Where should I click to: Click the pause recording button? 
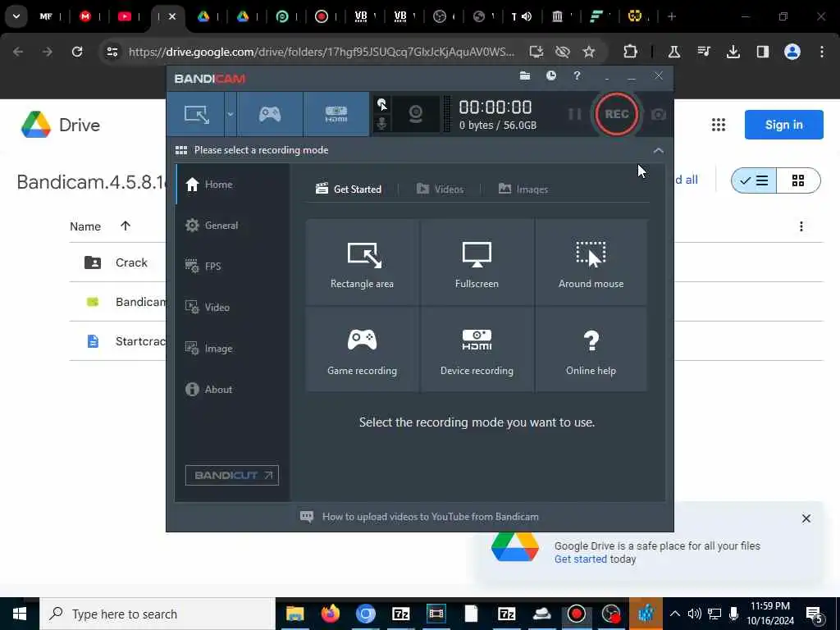point(574,114)
